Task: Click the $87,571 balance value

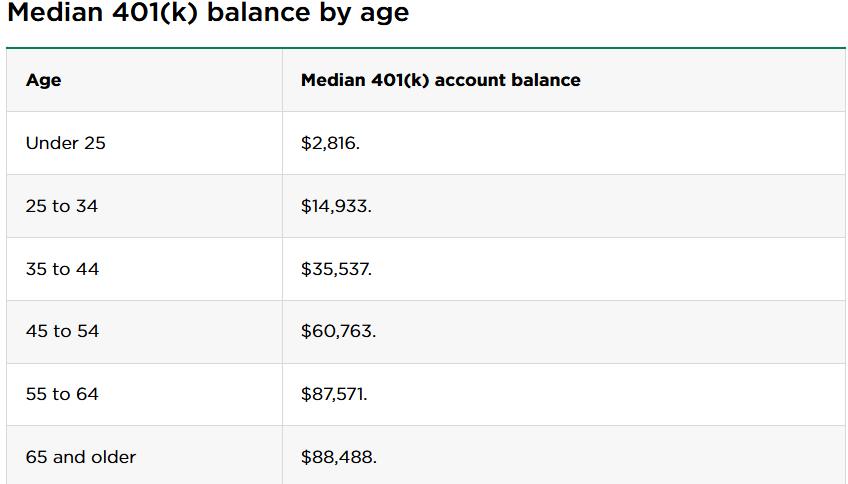Action: 334,394
